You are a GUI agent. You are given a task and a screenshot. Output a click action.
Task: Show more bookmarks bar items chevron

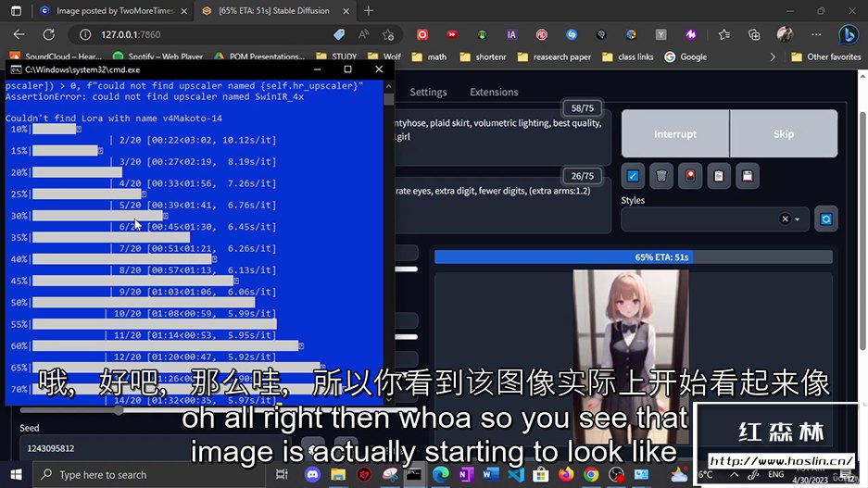773,56
